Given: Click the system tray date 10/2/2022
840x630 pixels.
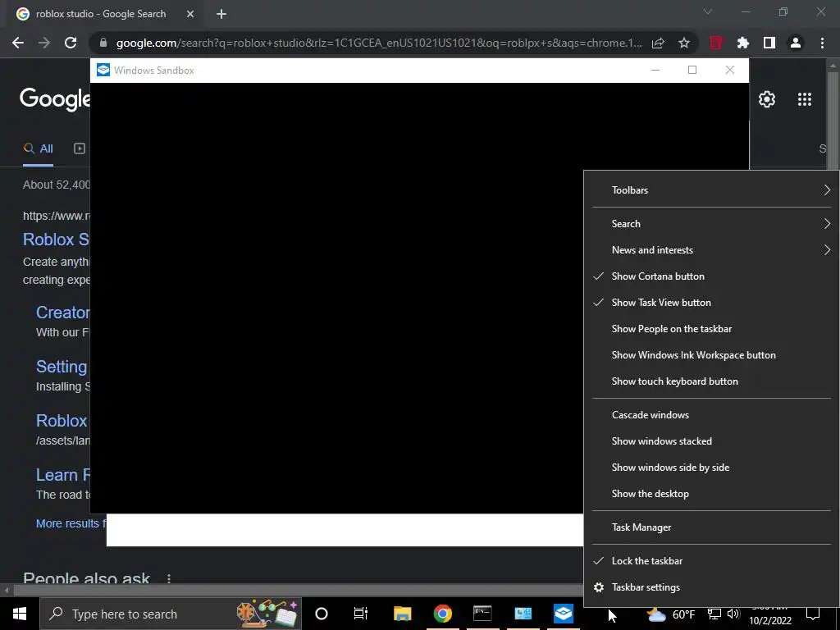Looking at the screenshot, I should click(x=769, y=621).
